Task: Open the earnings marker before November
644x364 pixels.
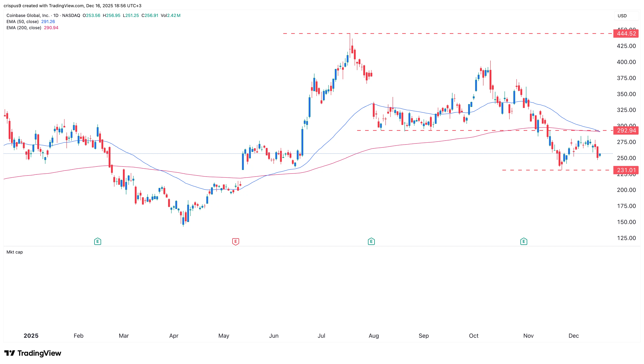Action: pos(523,241)
